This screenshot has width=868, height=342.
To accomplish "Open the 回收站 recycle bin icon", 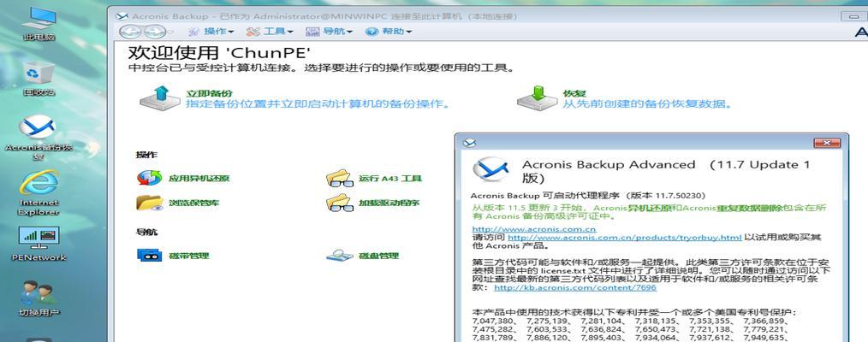I will 39,79.
